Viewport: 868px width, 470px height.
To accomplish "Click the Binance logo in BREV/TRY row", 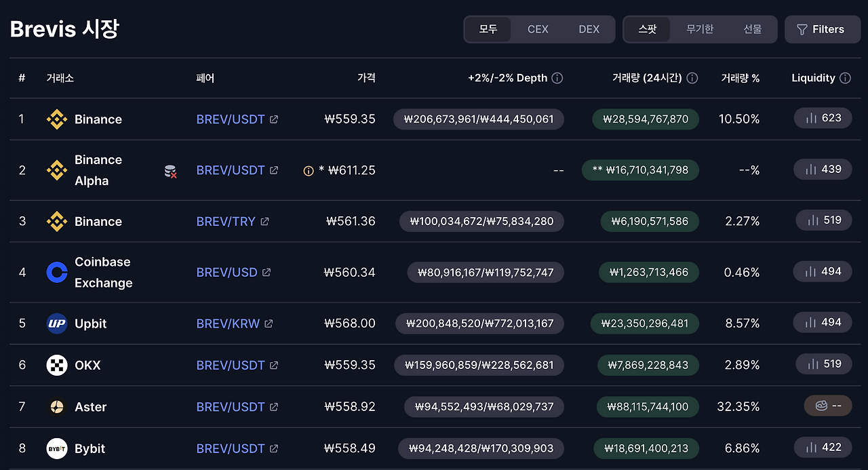I will 57,221.
